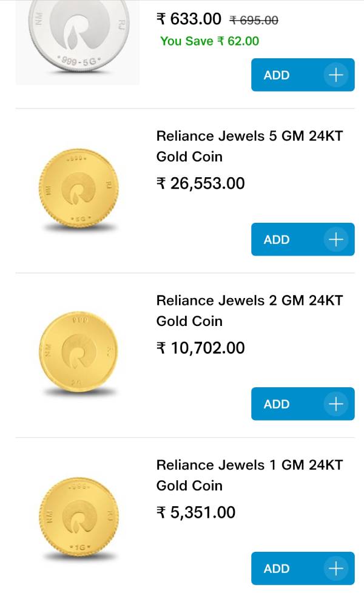Click the struck-through ₹ 695.00 original price

(x=254, y=20)
